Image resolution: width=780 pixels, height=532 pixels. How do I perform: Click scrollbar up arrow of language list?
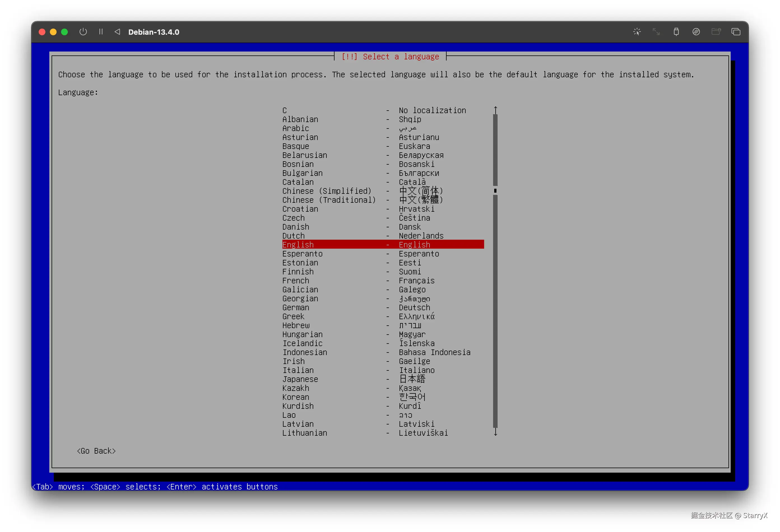coord(495,110)
